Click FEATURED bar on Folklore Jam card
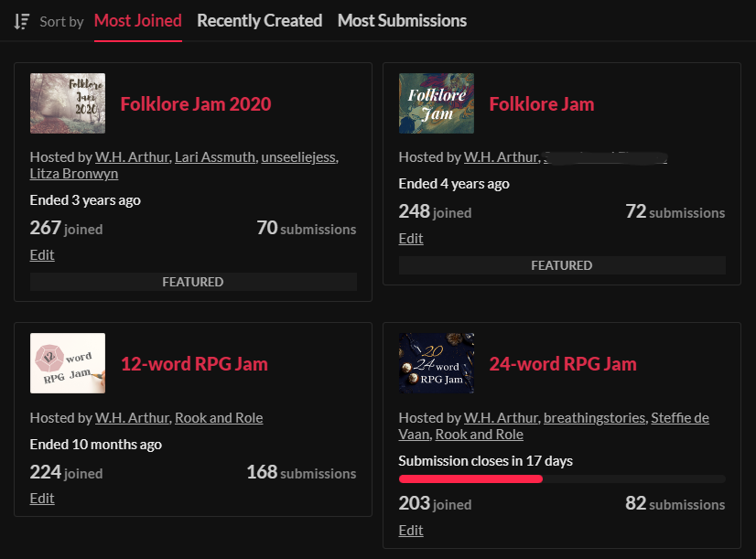 click(x=562, y=265)
